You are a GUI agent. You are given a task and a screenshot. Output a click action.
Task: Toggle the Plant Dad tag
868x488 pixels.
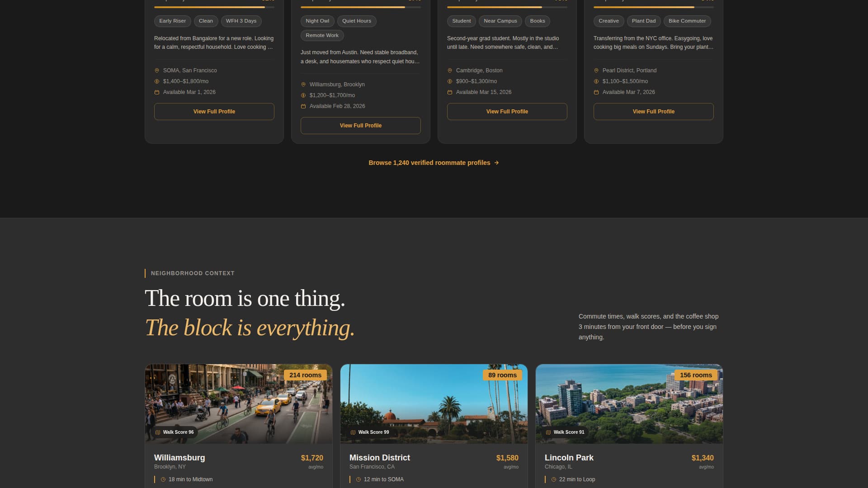[x=643, y=21]
